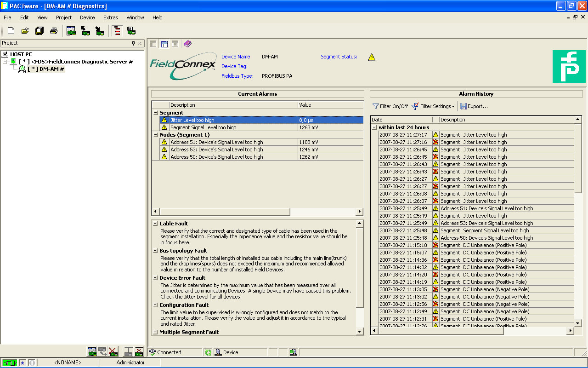Open the Help menu

point(157,17)
